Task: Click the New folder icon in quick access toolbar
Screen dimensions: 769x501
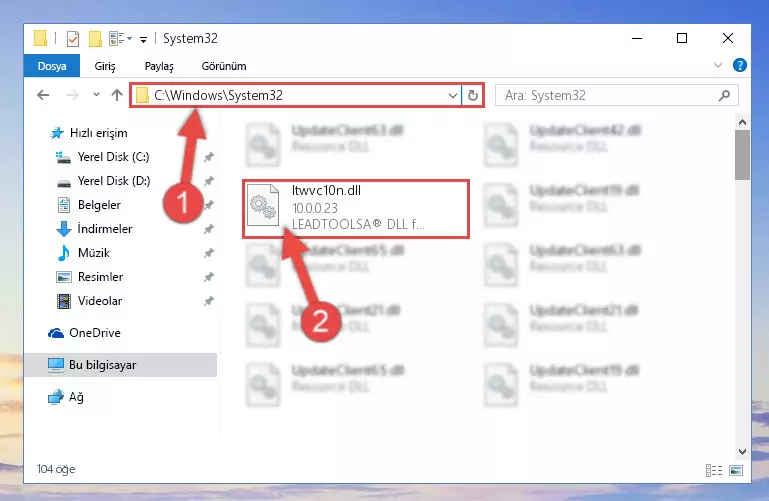Action: (95, 38)
